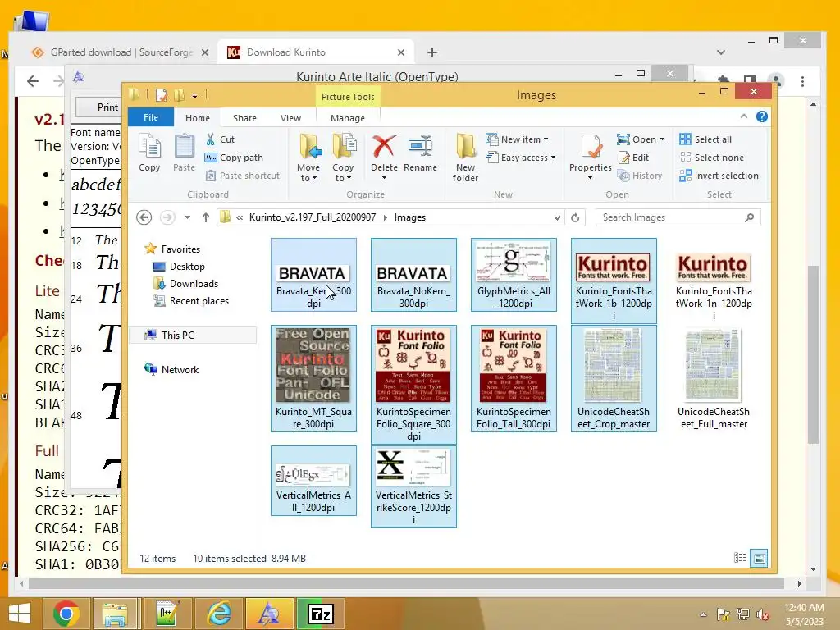840x630 pixels.
Task: Open the File tab in Explorer
Action: pos(151,117)
